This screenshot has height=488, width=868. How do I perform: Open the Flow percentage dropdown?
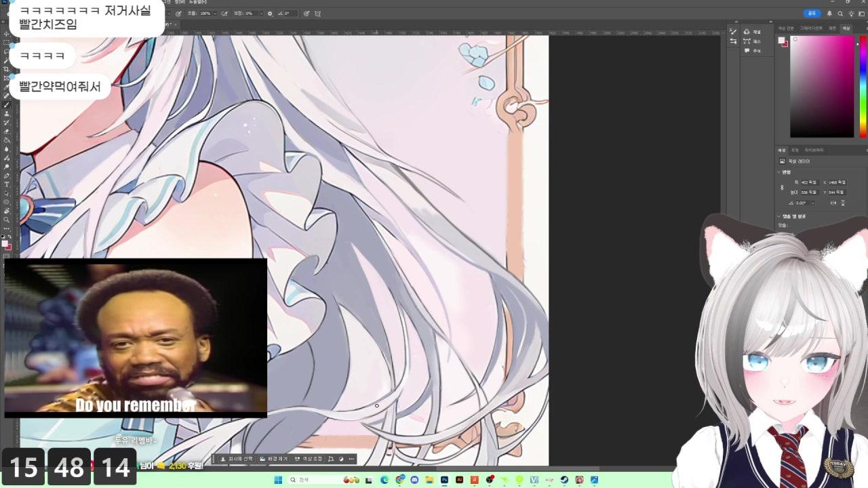point(216,14)
